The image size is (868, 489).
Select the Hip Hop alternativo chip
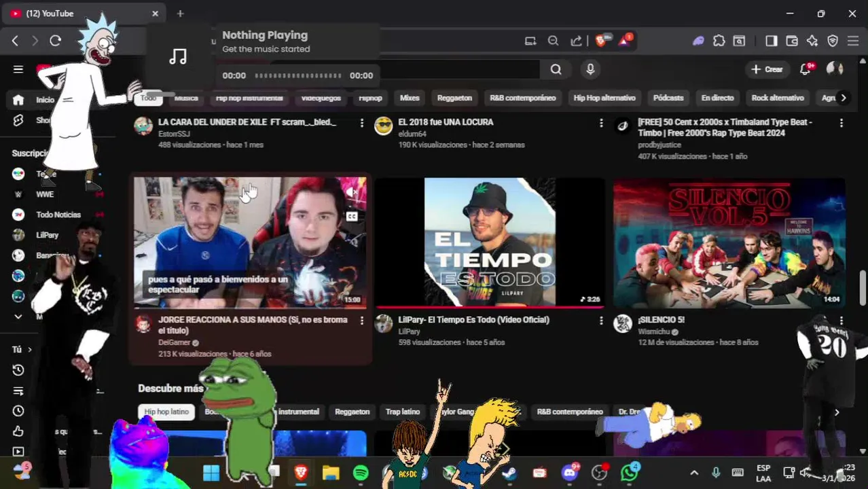pyautogui.click(x=604, y=98)
